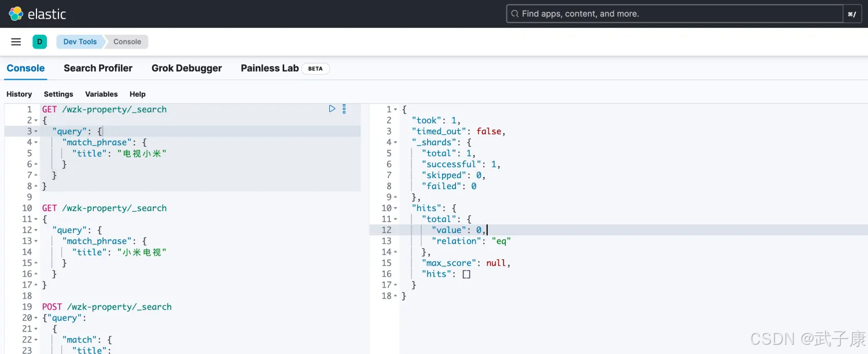Click the BETA badge beside Painless Lab
Viewport: 868px width, 354px height.
315,69
